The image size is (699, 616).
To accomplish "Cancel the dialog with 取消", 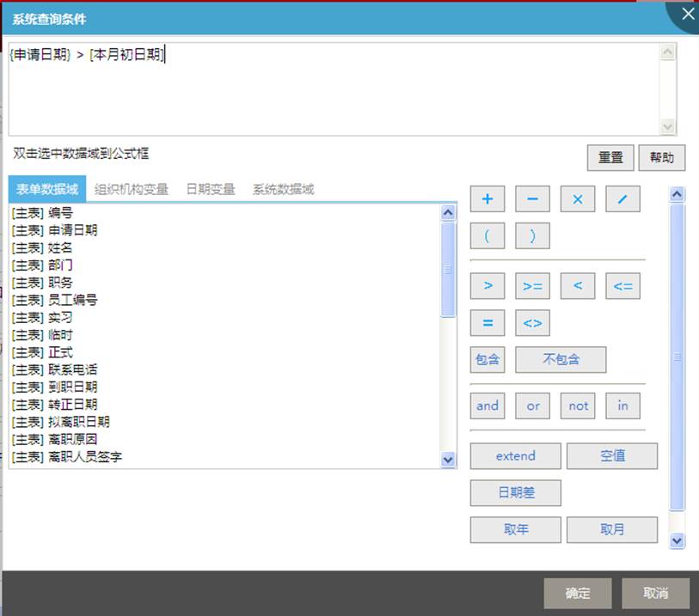I will [656, 594].
